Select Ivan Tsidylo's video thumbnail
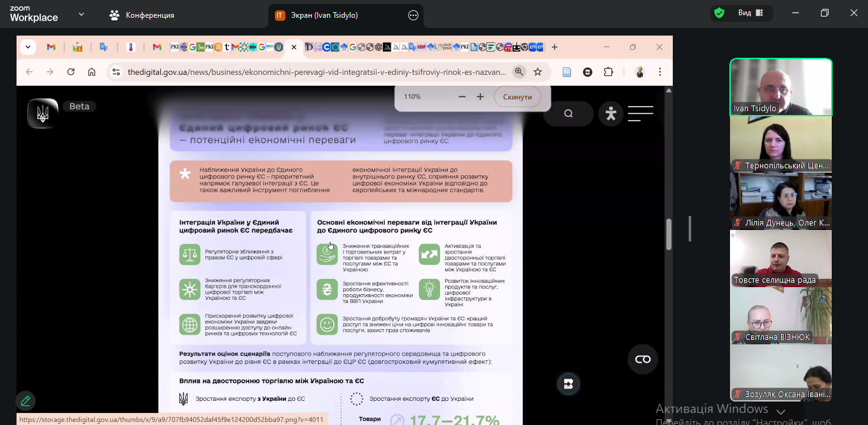Image resolution: width=868 pixels, height=425 pixels. click(x=780, y=87)
